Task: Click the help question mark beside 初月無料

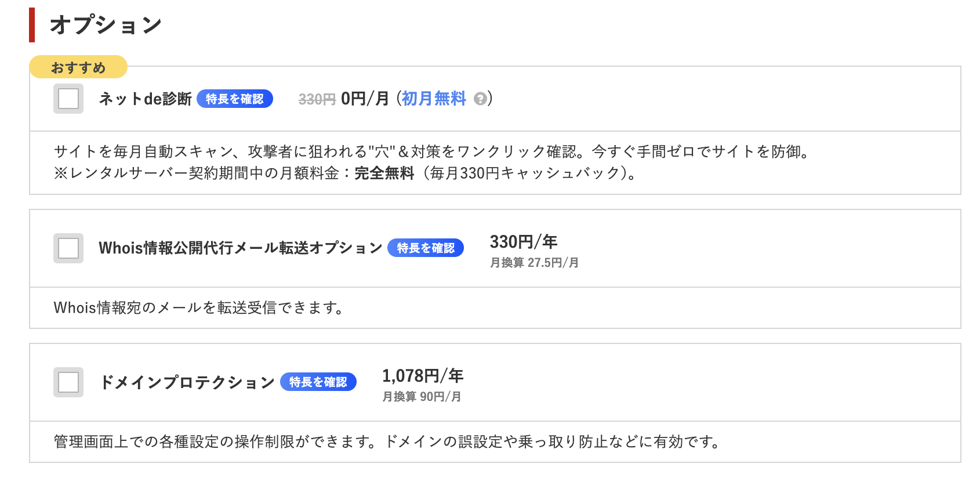Action: tap(480, 99)
